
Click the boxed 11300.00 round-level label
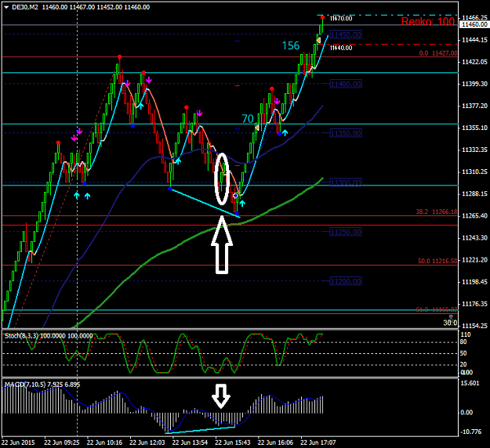click(x=346, y=182)
